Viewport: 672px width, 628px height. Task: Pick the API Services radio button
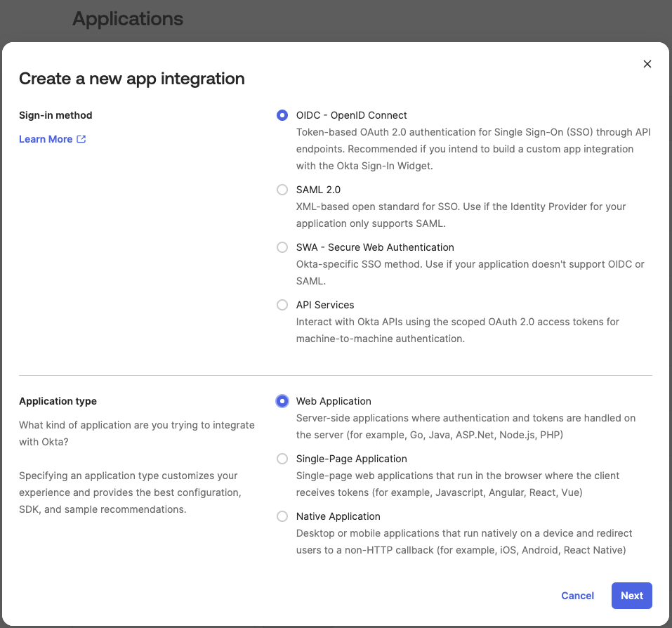(x=282, y=305)
